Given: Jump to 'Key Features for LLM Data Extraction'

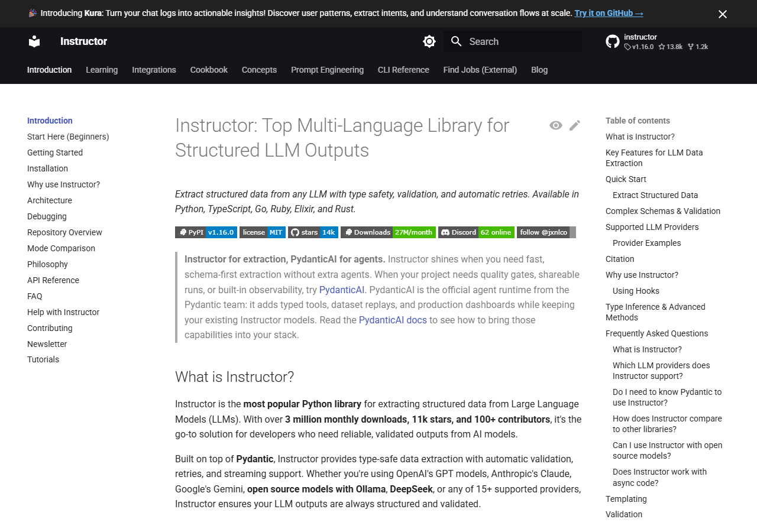Looking at the screenshot, I should point(654,158).
